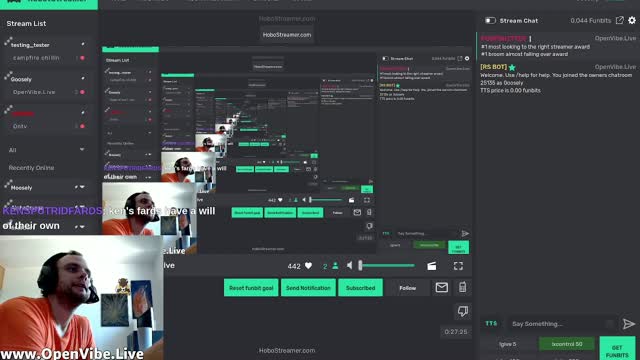This screenshot has width=640, height=360.
Task: Click the clip clapperboard icon
Action: pyautogui.click(x=431, y=266)
